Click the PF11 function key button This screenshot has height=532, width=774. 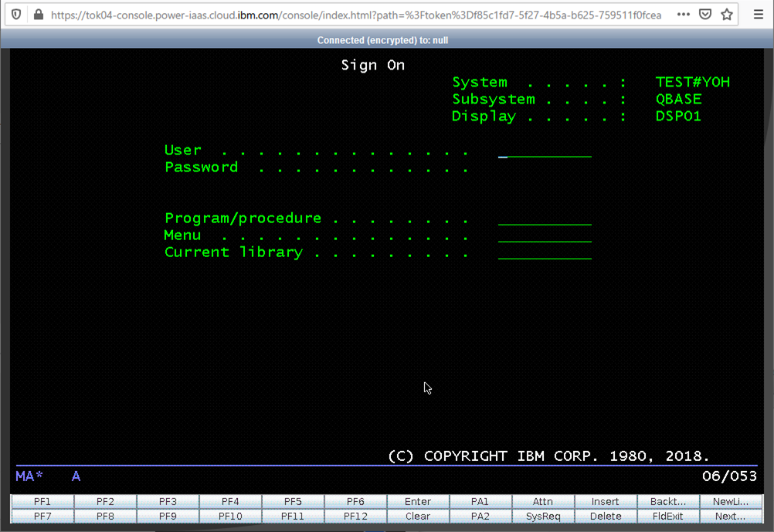coord(293,517)
